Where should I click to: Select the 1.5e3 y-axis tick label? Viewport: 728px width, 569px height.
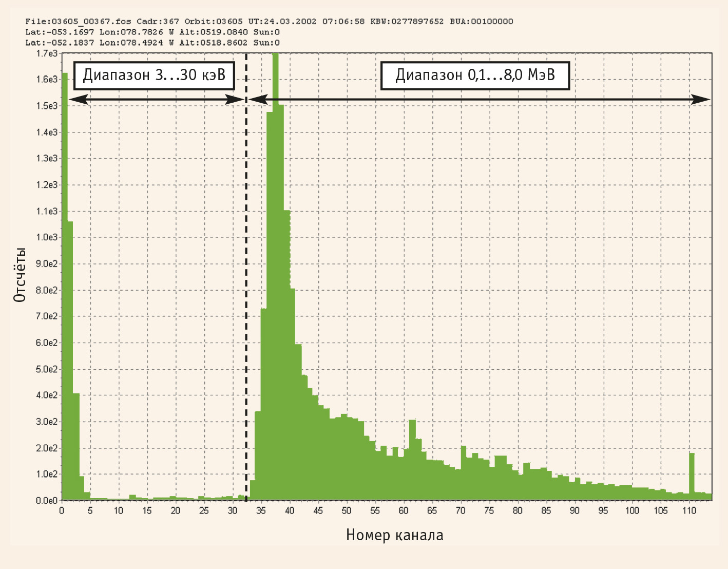coord(47,106)
